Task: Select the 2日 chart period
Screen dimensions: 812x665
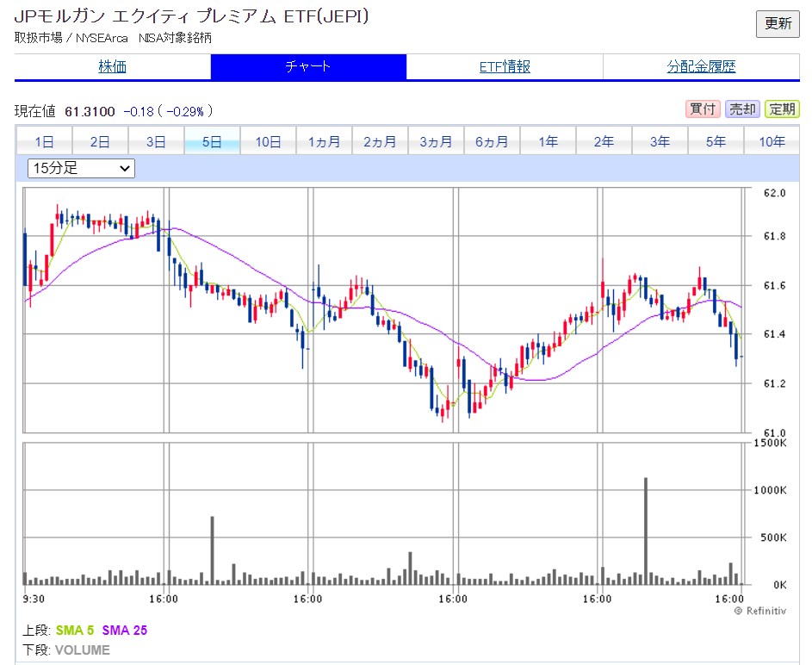Action: click(101, 141)
